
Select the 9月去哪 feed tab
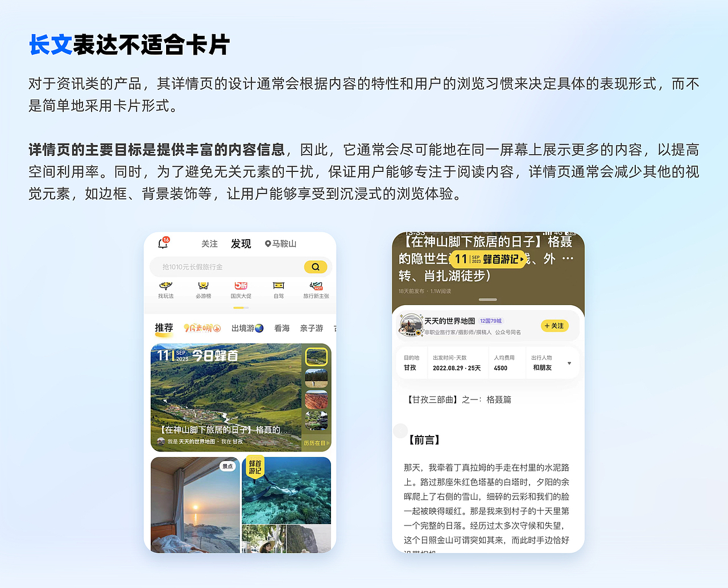[x=202, y=328]
